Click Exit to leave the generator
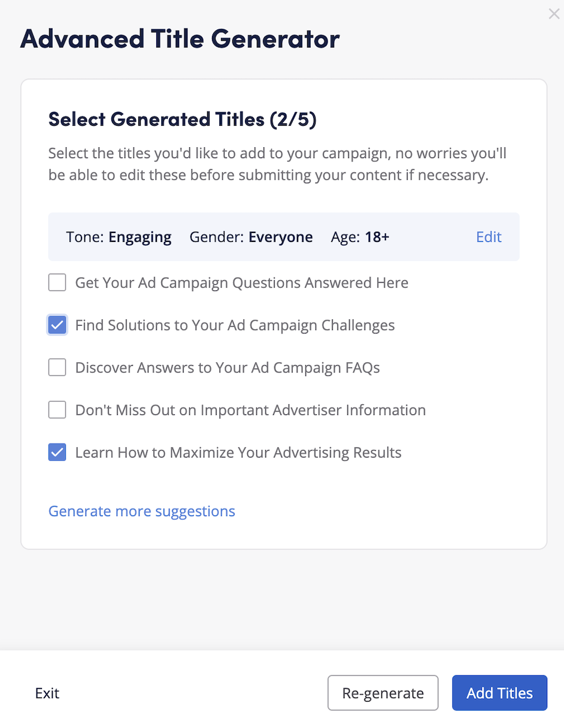 47,693
